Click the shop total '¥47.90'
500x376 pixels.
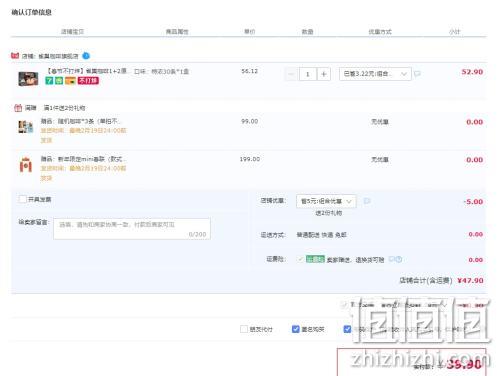(x=470, y=281)
